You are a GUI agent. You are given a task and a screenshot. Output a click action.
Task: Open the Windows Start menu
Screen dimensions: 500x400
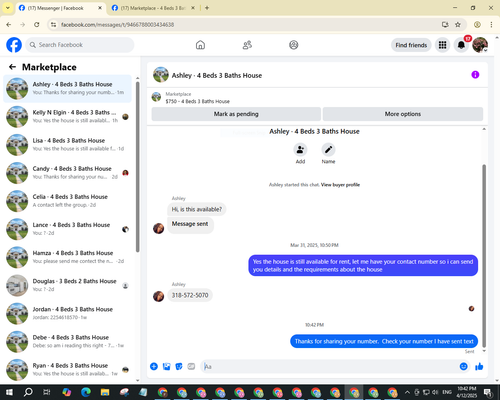(9, 392)
